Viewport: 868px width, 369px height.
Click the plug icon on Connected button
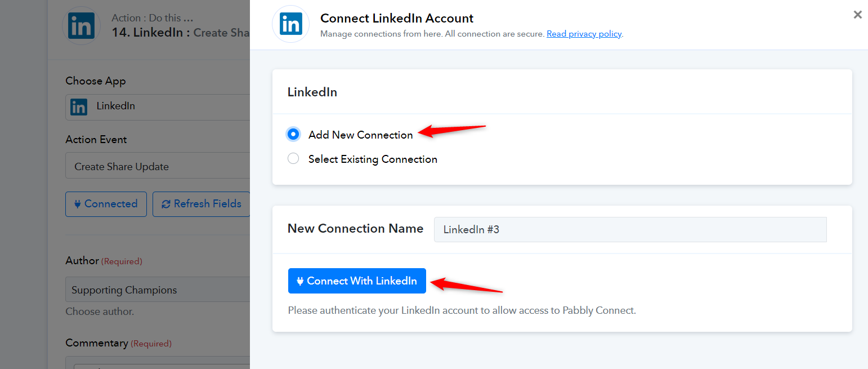(78, 204)
